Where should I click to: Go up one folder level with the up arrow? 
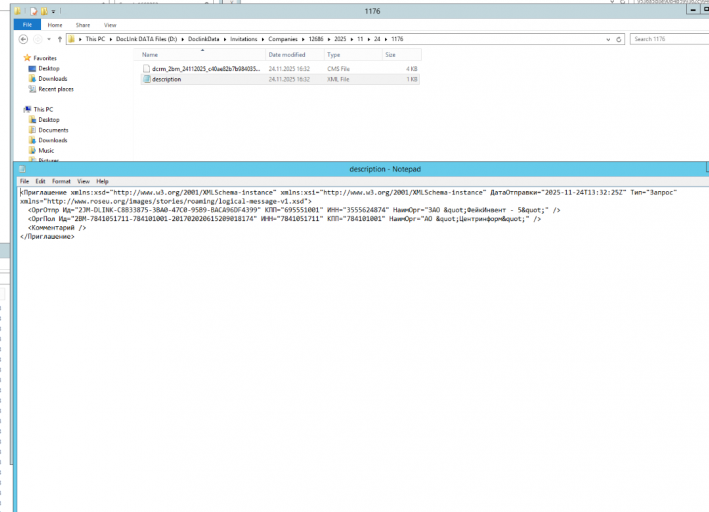pos(60,39)
